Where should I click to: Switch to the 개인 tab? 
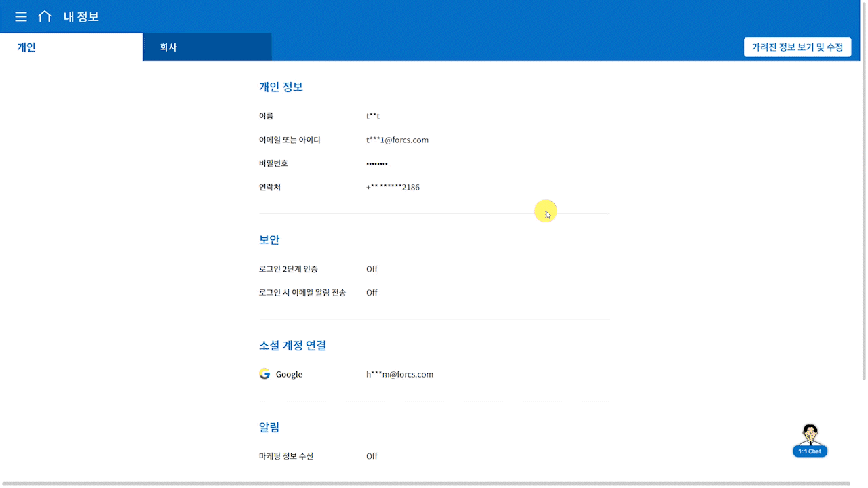(26, 47)
